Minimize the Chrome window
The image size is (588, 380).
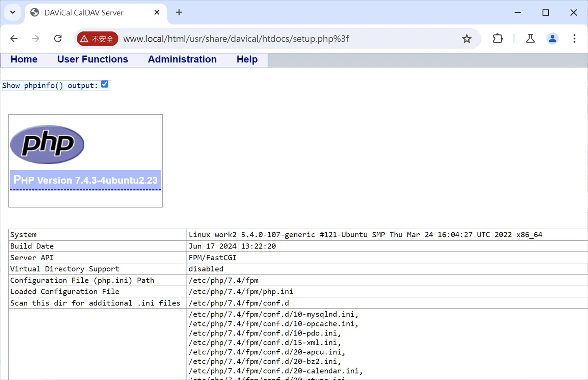click(x=518, y=12)
